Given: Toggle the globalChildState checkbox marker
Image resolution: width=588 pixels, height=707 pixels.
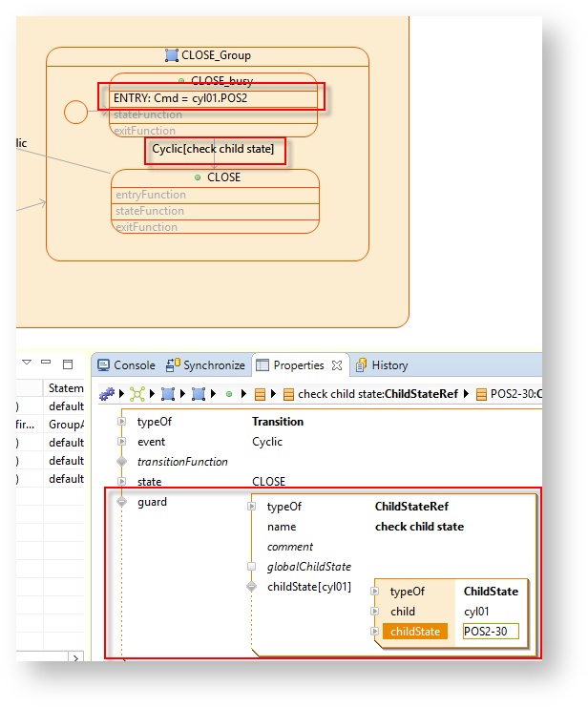Looking at the screenshot, I should coord(251,567).
